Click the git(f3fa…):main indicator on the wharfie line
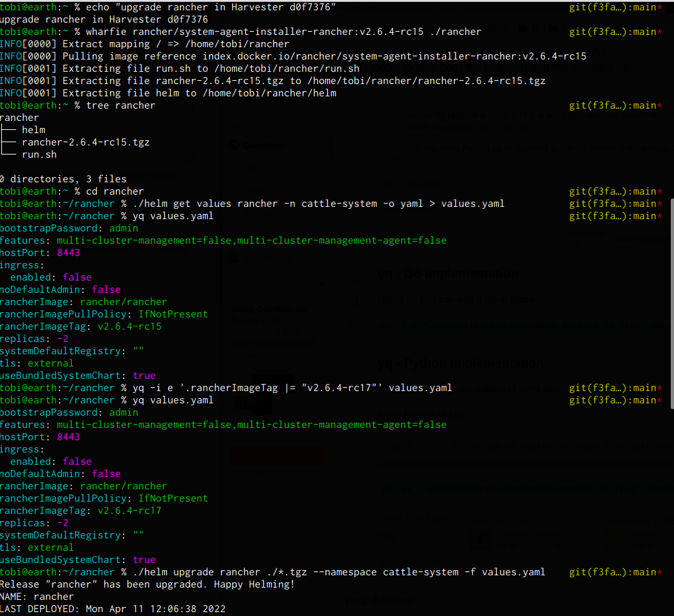Image resolution: width=674 pixels, height=616 pixels. coord(616,32)
